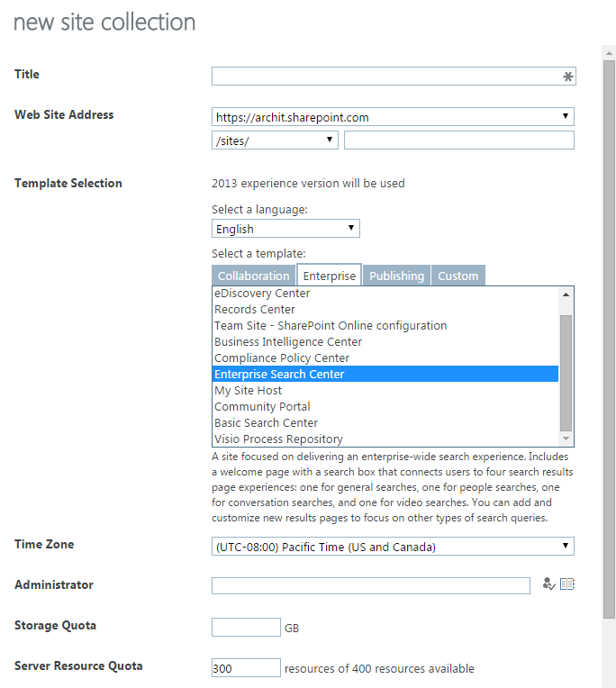
Task: Click the Storage Quota GB field
Action: 246,627
